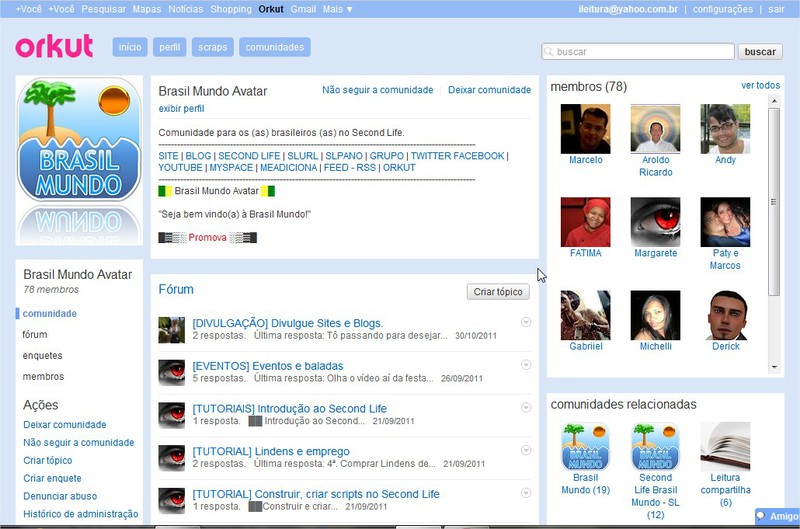This screenshot has width=800, height=529.
Task: Open Aroldo Ricardo's member photo
Action: click(x=655, y=129)
